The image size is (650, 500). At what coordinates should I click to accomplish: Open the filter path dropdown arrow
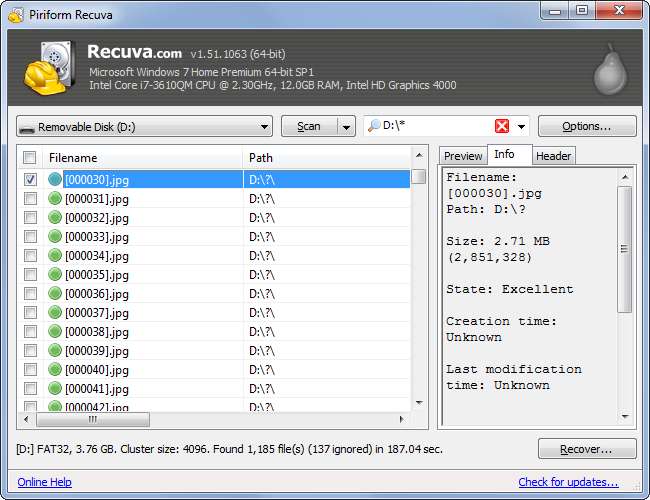click(521, 126)
